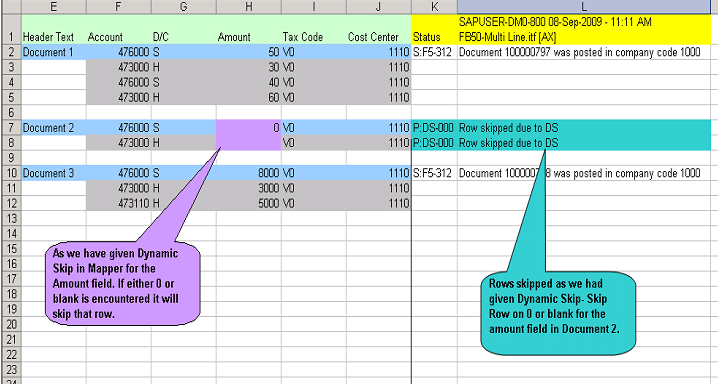Click the purple Dynamic Skip callout note

tap(123, 283)
